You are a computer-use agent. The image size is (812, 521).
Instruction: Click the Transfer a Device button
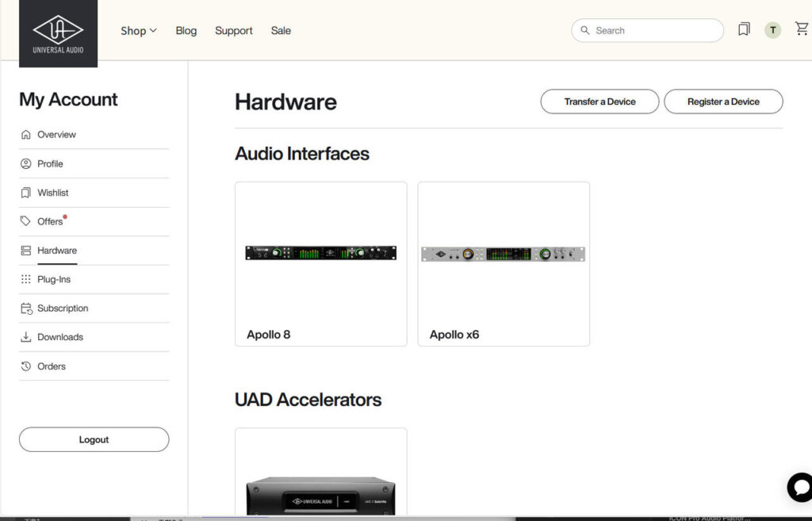point(599,102)
